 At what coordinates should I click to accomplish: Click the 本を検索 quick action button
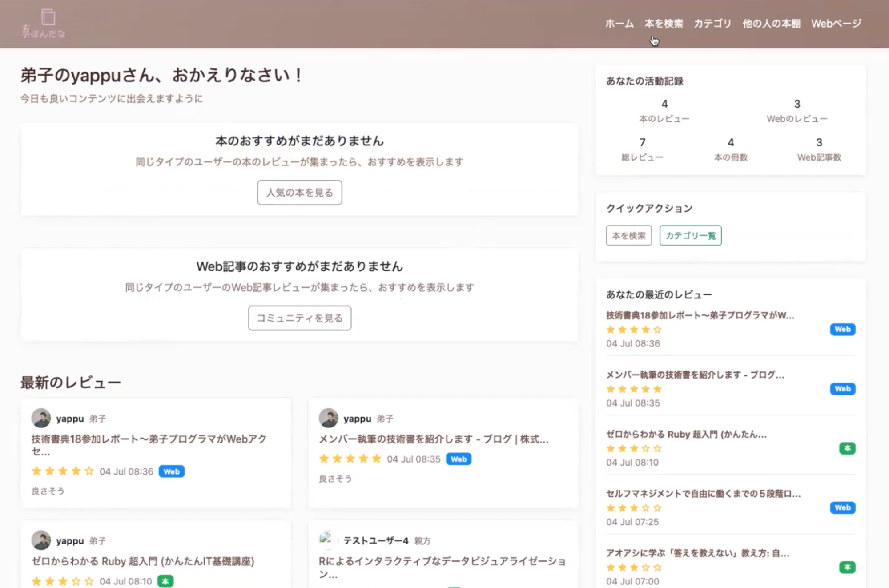point(628,235)
